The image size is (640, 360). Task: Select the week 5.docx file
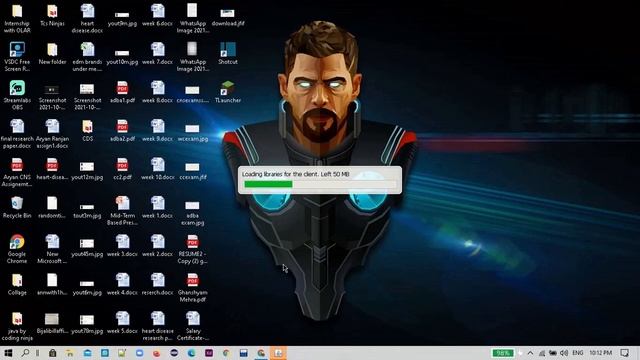pyautogui.click(x=122, y=322)
